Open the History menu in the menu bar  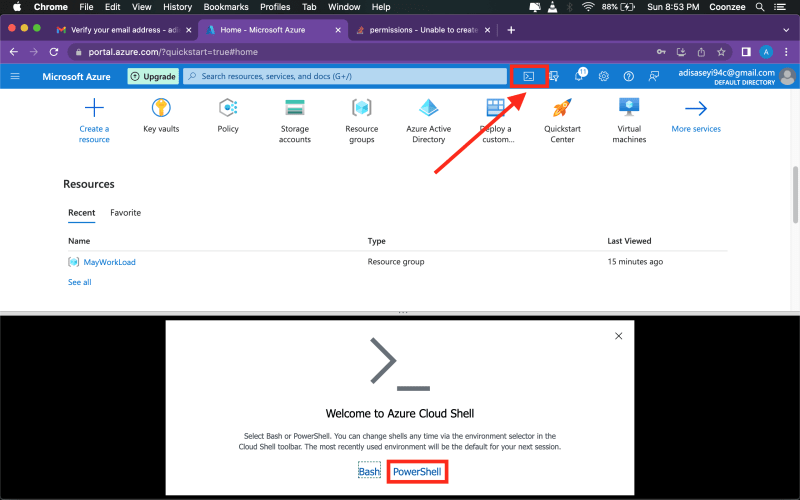[x=177, y=7]
